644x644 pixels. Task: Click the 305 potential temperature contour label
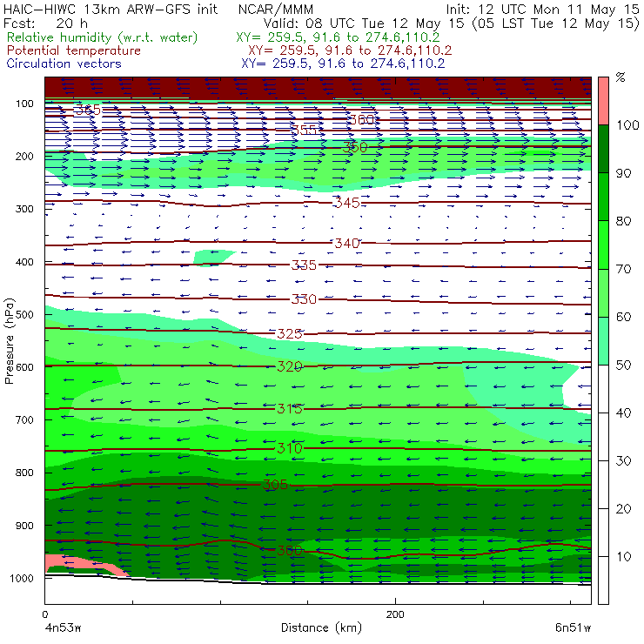point(275,485)
